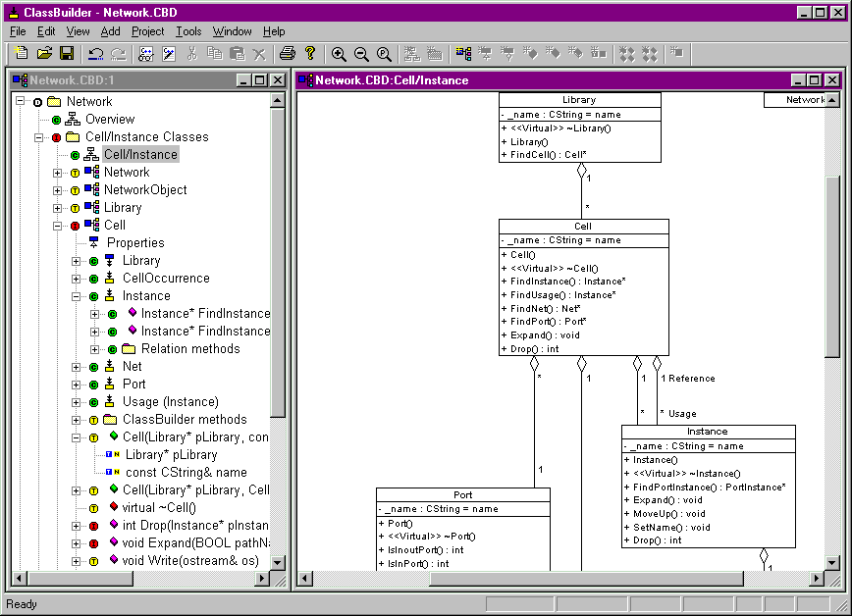Expand the NetworkObject tree node
The width and height of the screenshot is (852, 616).
[x=58, y=190]
